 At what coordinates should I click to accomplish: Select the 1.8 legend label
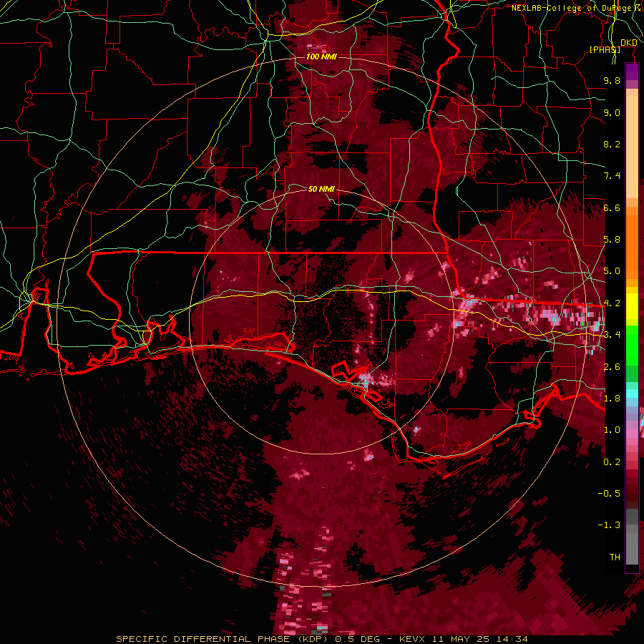(612, 399)
